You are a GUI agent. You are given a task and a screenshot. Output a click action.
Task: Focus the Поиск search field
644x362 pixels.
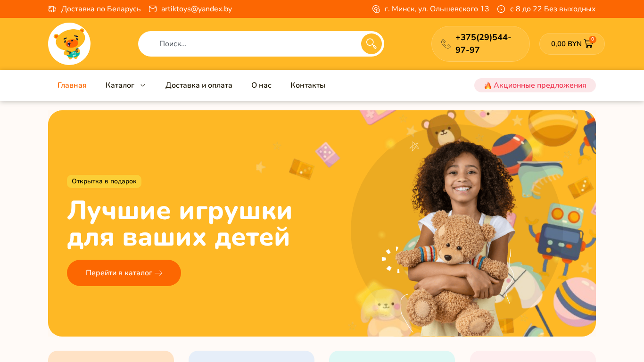click(x=250, y=44)
